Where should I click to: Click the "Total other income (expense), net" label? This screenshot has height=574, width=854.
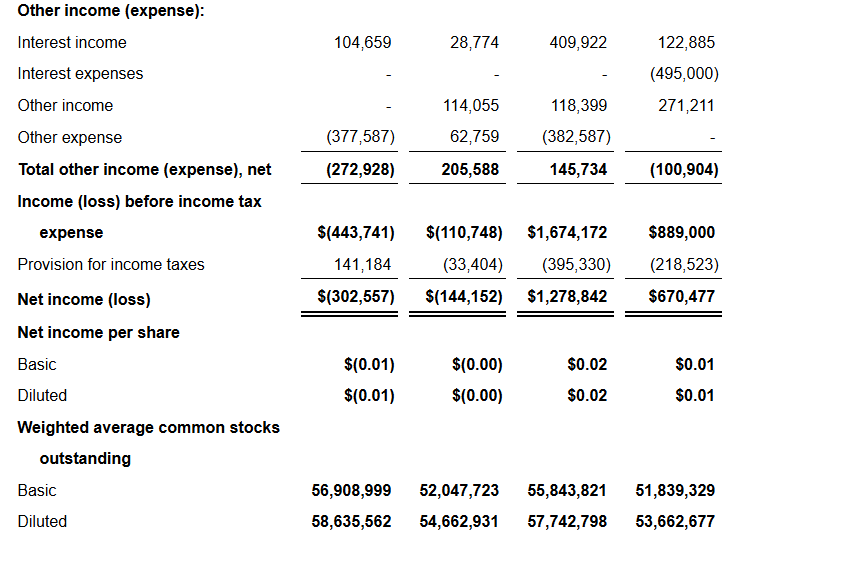(x=145, y=170)
